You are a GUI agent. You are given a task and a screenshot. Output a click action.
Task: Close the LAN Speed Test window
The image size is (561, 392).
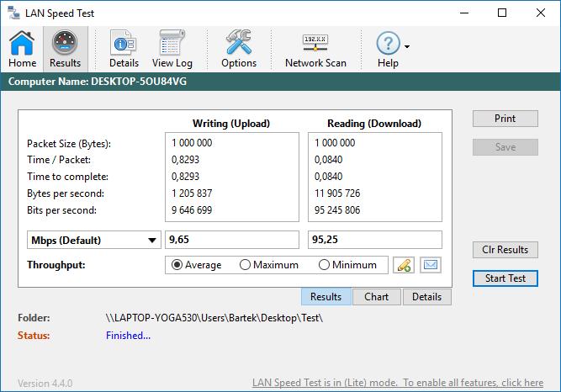click(x=541, y=13)
